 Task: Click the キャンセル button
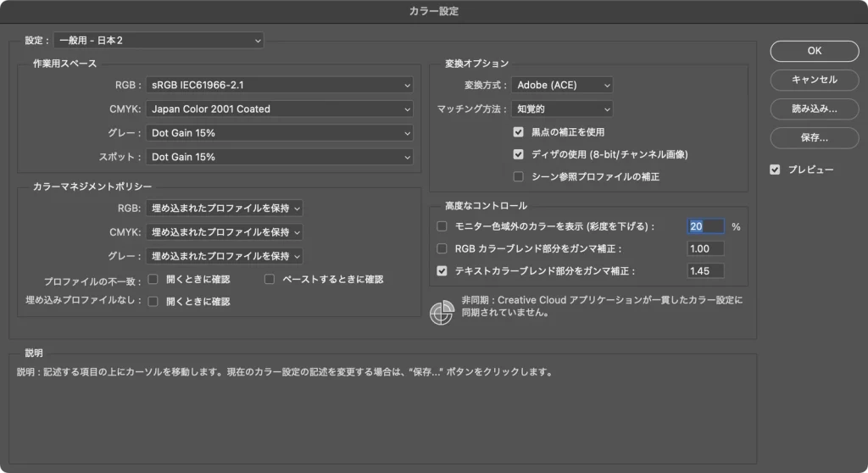(815, 80)
